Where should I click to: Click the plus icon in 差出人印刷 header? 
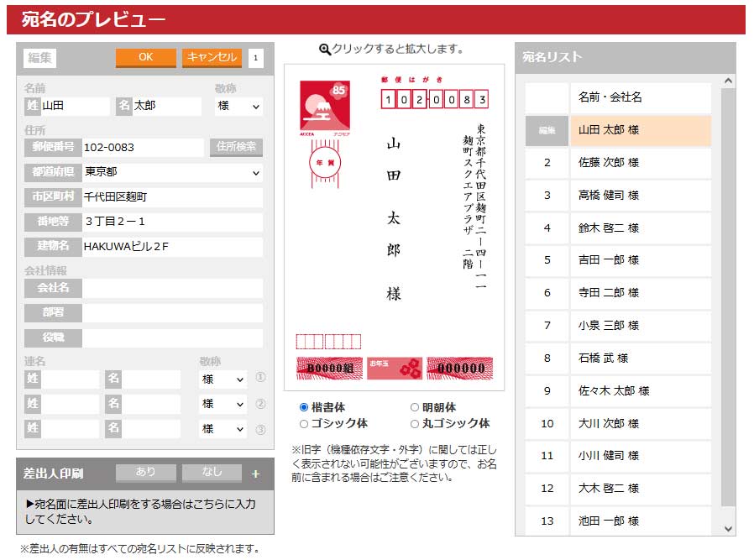(x=256, y=474)
